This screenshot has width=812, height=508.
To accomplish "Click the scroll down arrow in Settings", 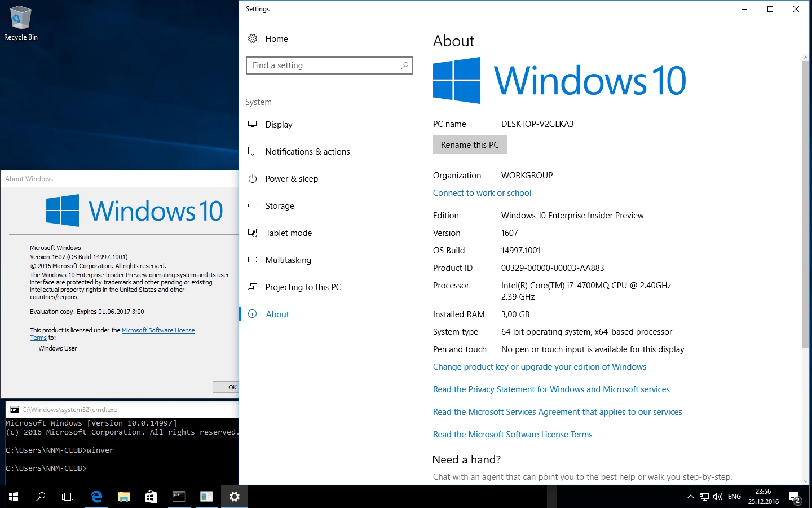I will click(805, 481).
